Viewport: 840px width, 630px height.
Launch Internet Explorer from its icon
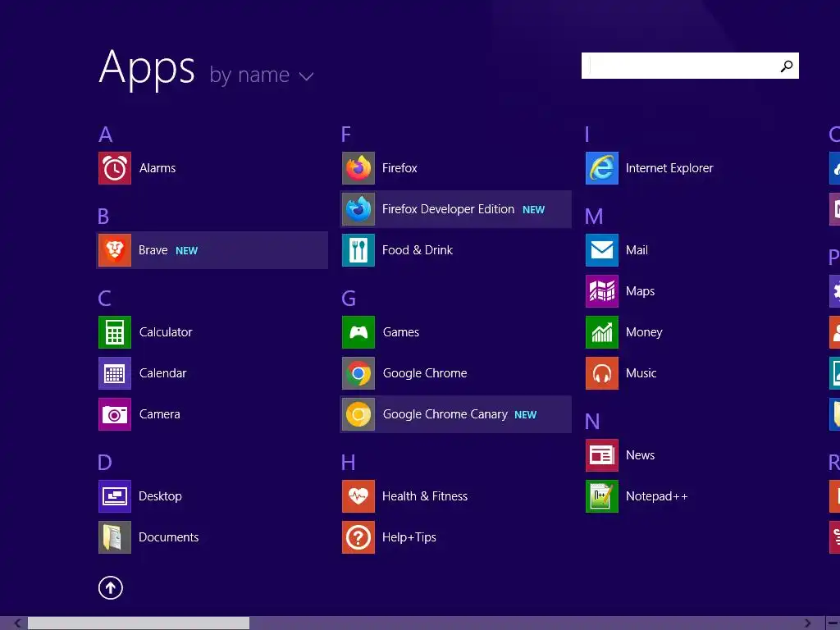coord(602,168)
